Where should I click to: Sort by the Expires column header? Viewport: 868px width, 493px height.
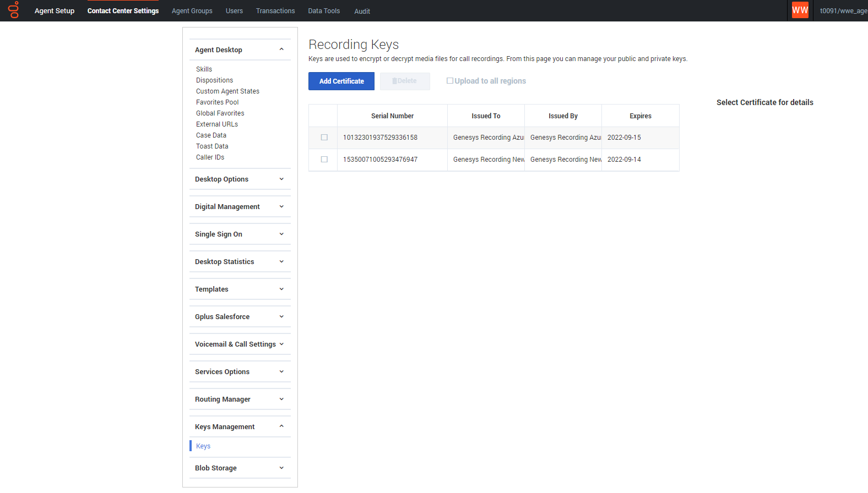point(641,116)
